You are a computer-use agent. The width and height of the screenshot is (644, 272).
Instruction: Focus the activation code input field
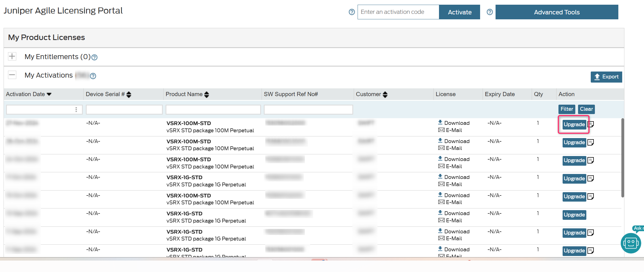398,12
